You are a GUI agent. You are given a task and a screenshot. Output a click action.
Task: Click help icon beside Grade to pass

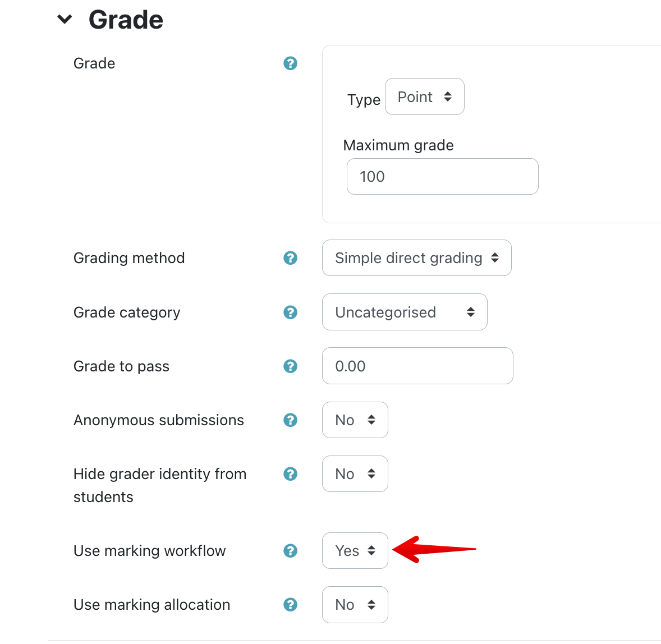tap(290, 366)
